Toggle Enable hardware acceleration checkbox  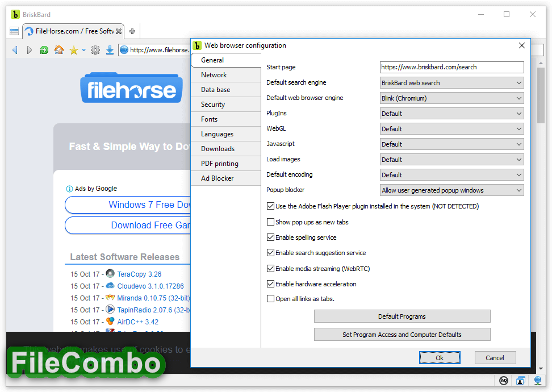click(x=270, y=284)
